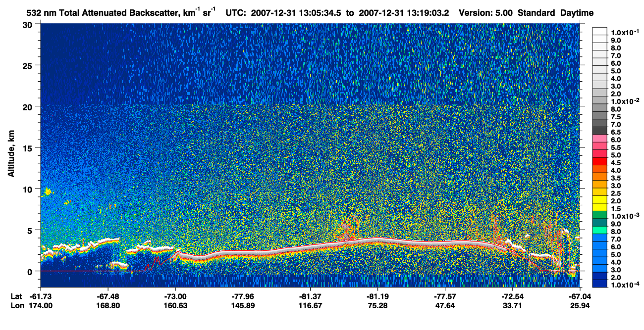Screen dimensions: 644x330
Task: Click the 'Lat' row label
Action: click(16, 296)
